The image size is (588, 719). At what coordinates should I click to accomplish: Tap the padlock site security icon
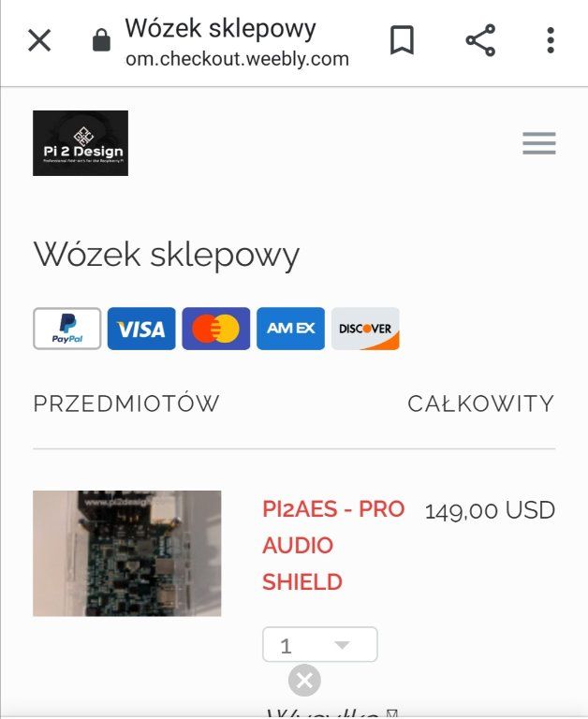tap(101, 40)
